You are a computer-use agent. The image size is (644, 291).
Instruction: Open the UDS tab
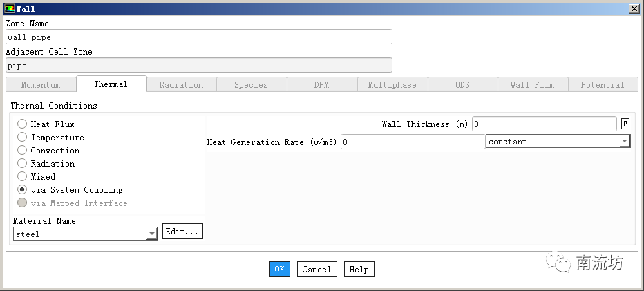462,84
